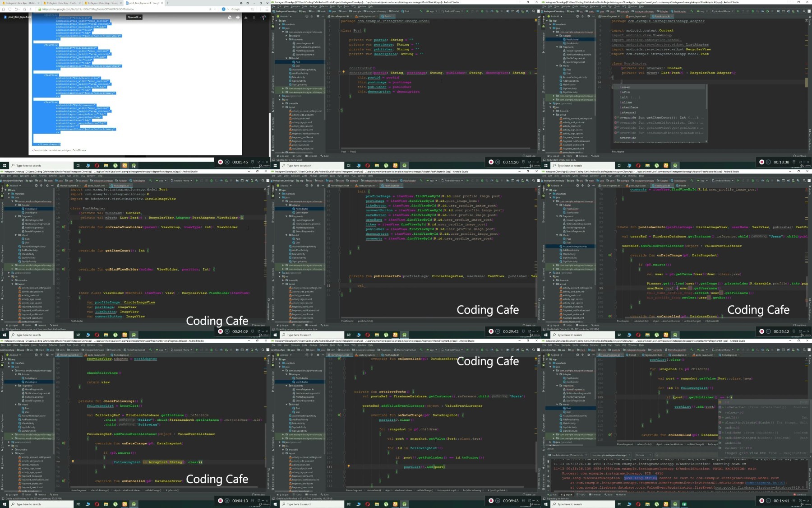Open the 'com.example.instagramcloneapp' process dropdown in 00:16:41 Logcat
The width and height of the screenshot is (812, 508).
pyautogui.click(x=611, y=455)
